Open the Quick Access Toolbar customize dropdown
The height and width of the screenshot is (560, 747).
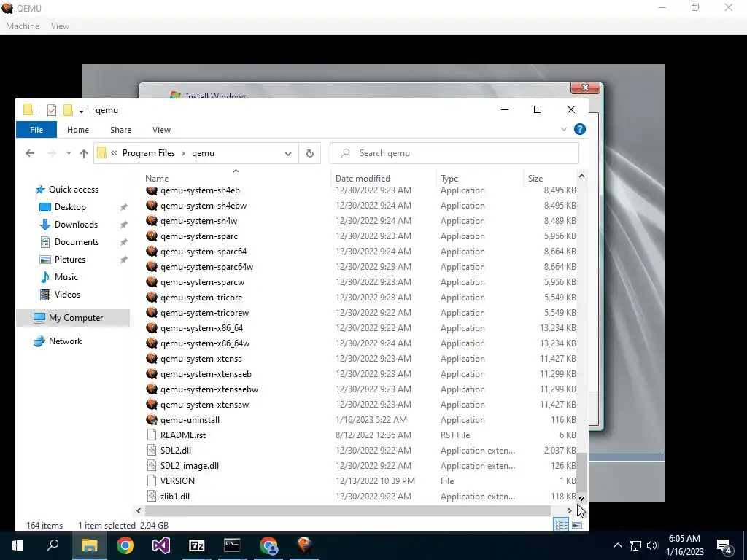(82, 111)
